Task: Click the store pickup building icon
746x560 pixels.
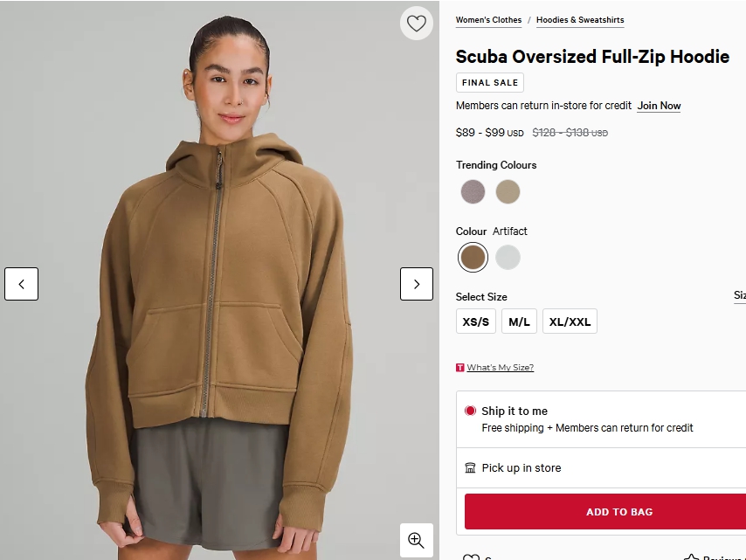Action: click(x=470, y=467)
